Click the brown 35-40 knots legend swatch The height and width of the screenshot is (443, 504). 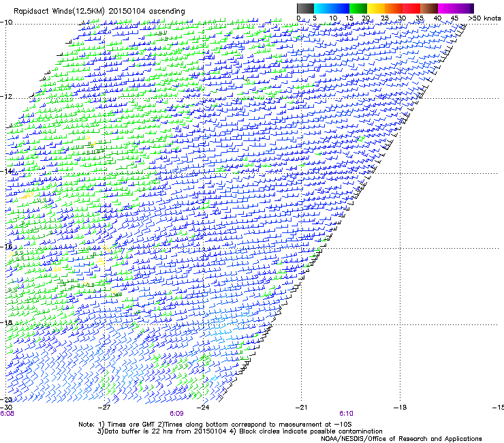429,8
